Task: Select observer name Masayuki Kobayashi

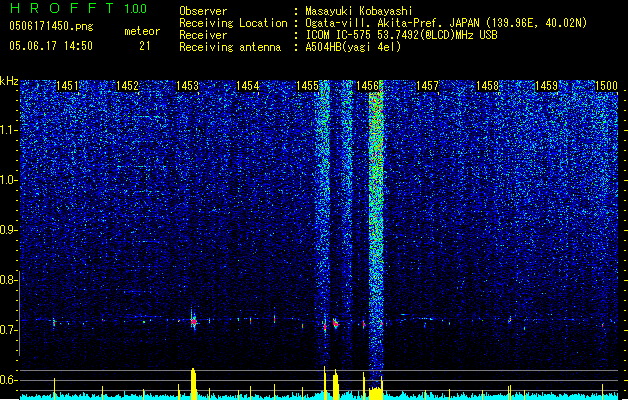Action: pyautogui.click(x=359, y=11)
